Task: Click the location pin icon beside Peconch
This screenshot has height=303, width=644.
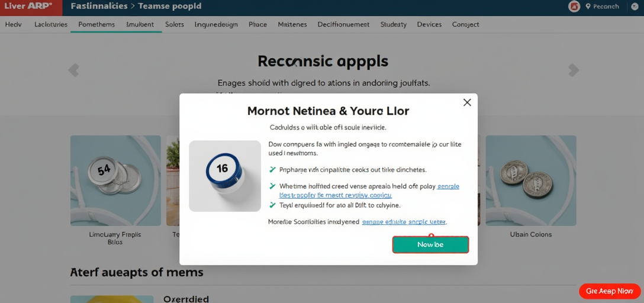Action: point(588,6)
